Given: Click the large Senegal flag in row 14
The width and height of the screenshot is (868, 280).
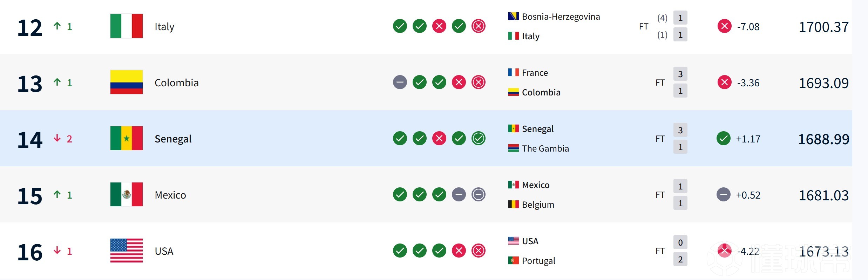Looking at the screenshot, I should (126, 138).
